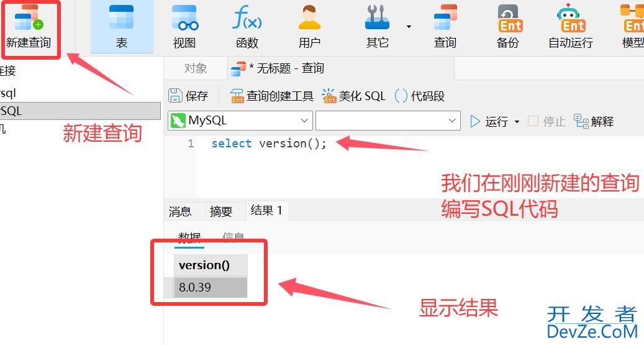Select the 视图 (View) icon
Screen dimensions: 644x345
click(x=184, y=18)
